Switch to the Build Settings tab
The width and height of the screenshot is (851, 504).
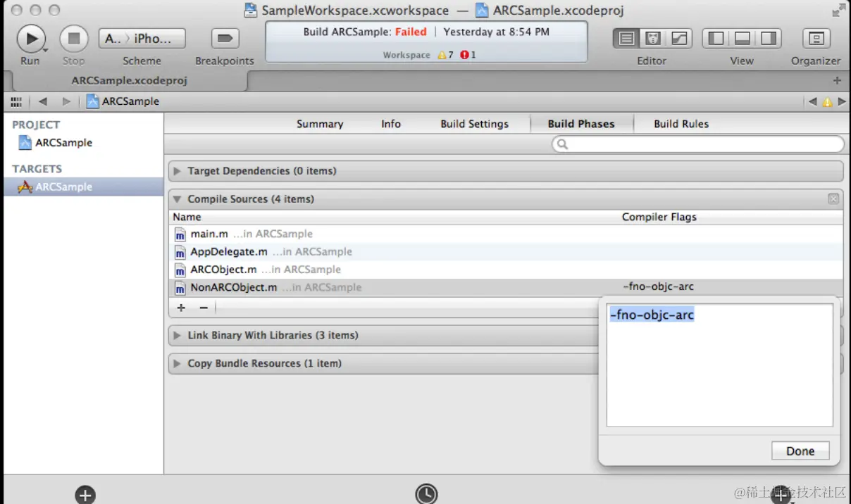tap(474, 124)
